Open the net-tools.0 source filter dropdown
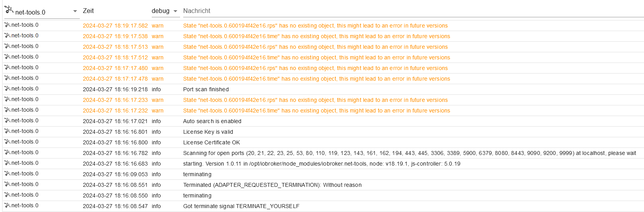The height and width of the screenshot is (212, 644). coord(41,11)
